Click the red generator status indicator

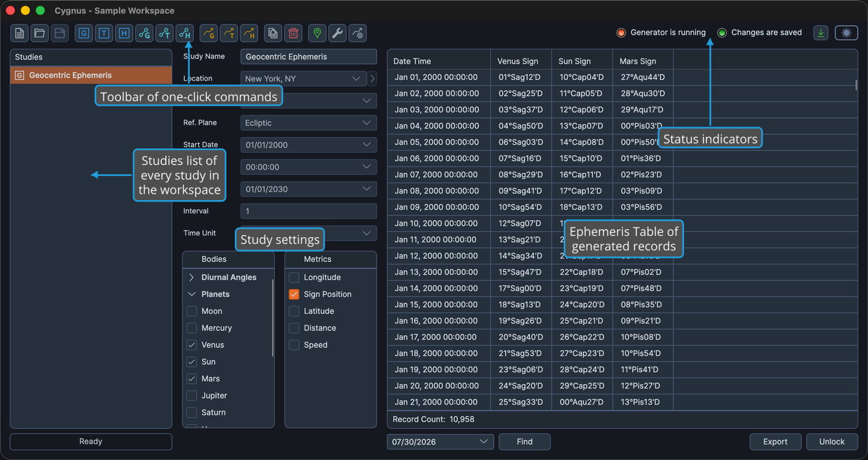pos(621,32)
